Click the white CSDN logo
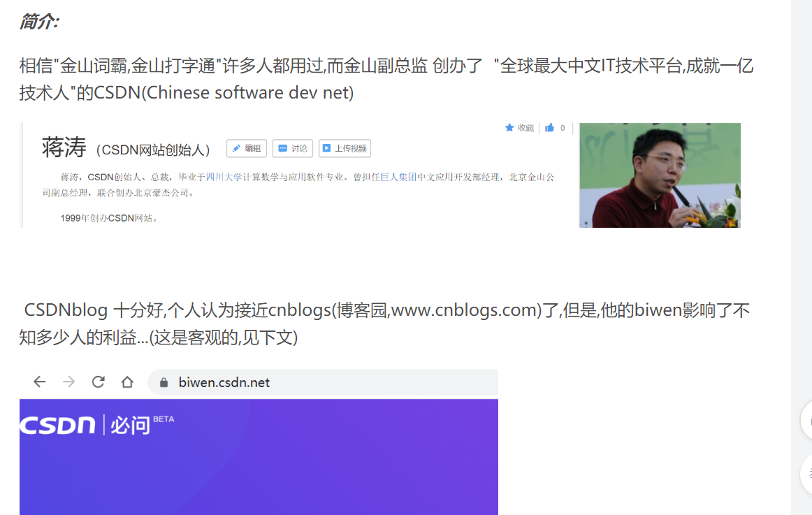Viewport: 812px width, 515px height. [57, 425]
